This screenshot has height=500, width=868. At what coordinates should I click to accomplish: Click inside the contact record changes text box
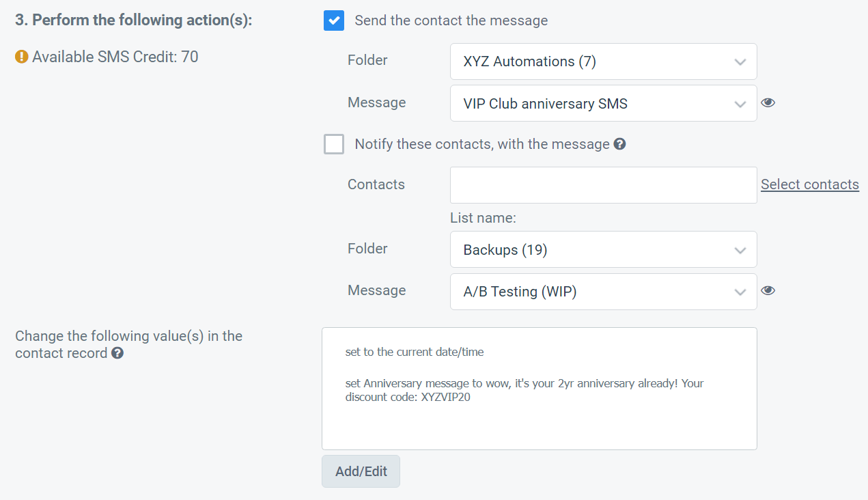[x=540, y=389]
